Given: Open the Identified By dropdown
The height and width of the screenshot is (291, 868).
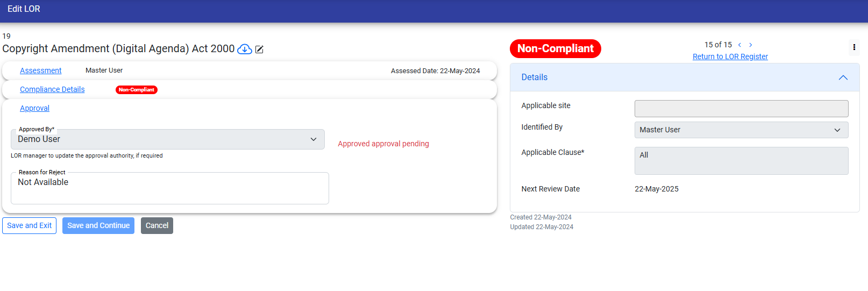Looking at the screenshot, I should tap(741, 130).
